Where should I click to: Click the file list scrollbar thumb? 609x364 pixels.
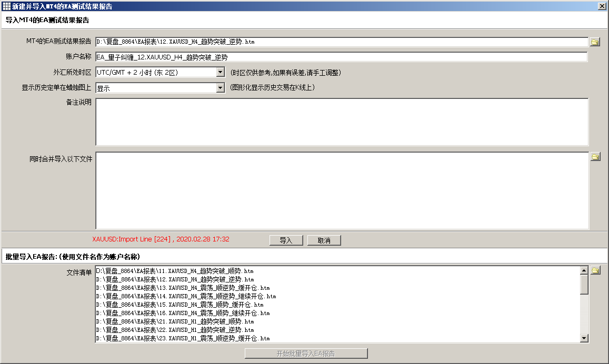pos(584,284)
